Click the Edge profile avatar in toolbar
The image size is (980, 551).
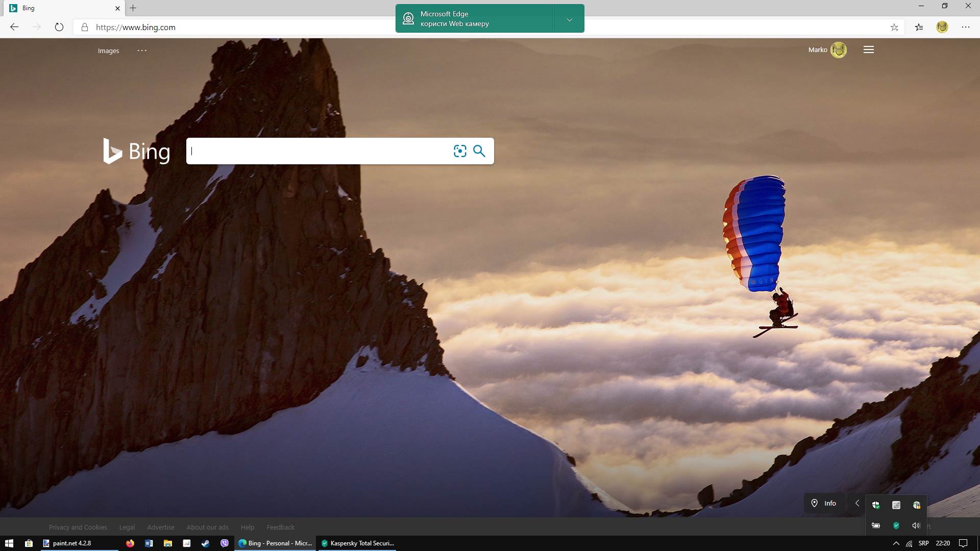(942, 28)
